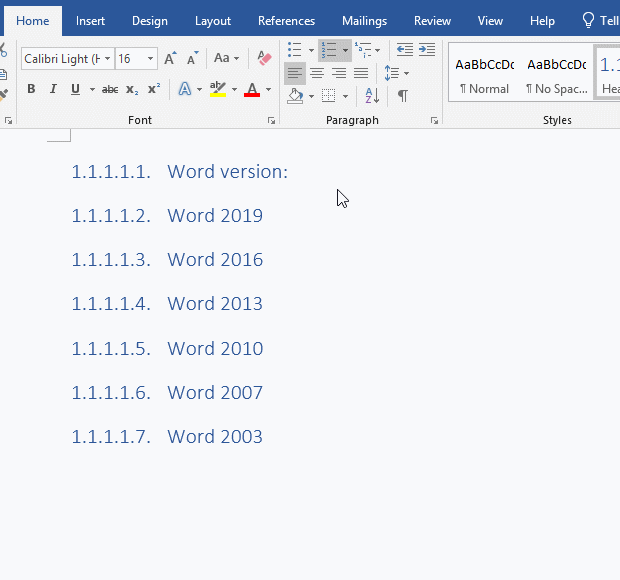Viewport: 620px width, 580px height.
Task: Open the Mailings tab
Action: [364, 21]
